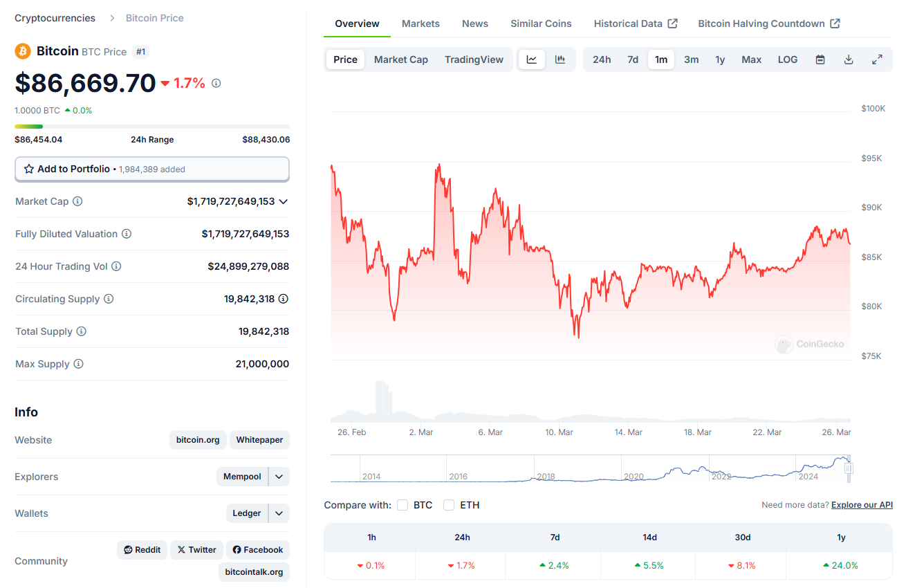The image size is (897, 588).
Task: Switch to candlestick chart icon
Action: [x=560, y=59]
